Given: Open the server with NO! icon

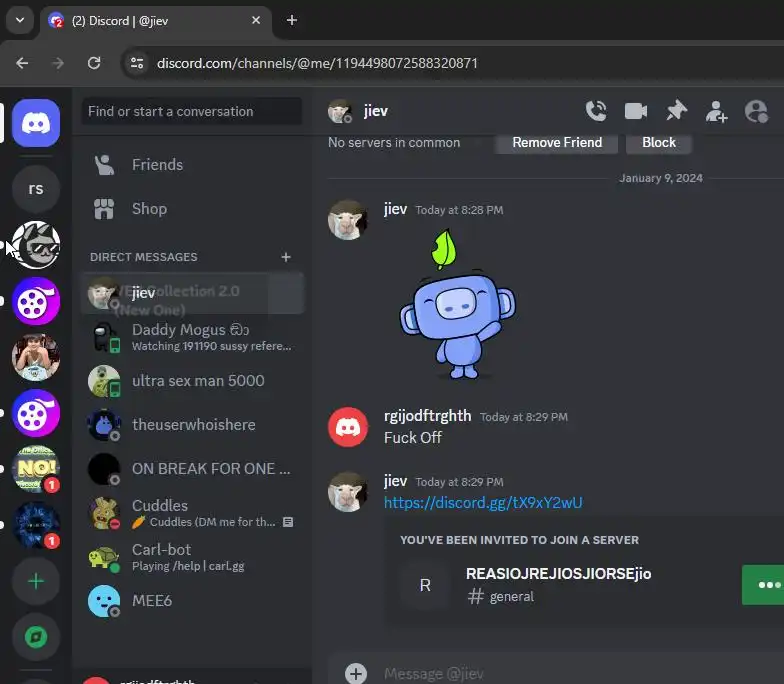Looking at the screenshot, I should [36, 469].
